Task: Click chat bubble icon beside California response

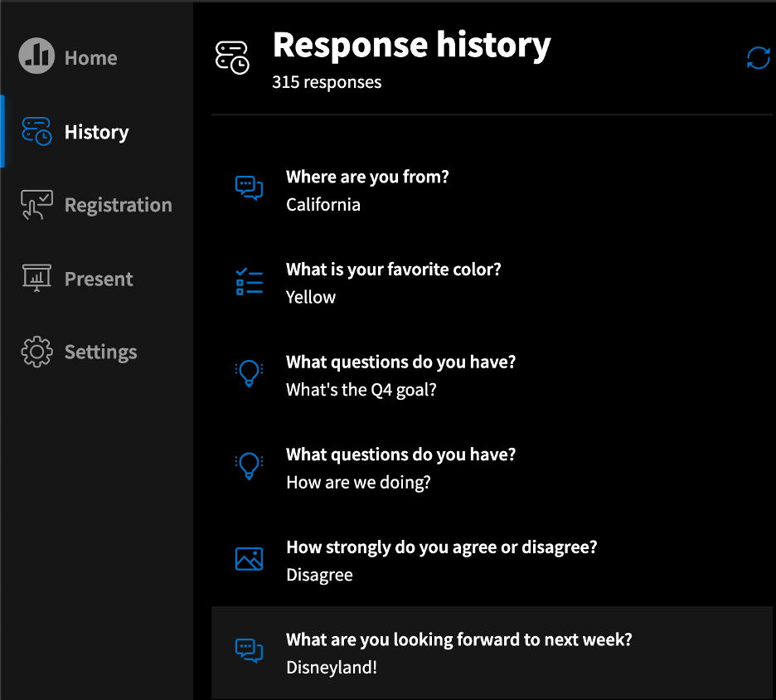Action: click(x=249, y=188)
